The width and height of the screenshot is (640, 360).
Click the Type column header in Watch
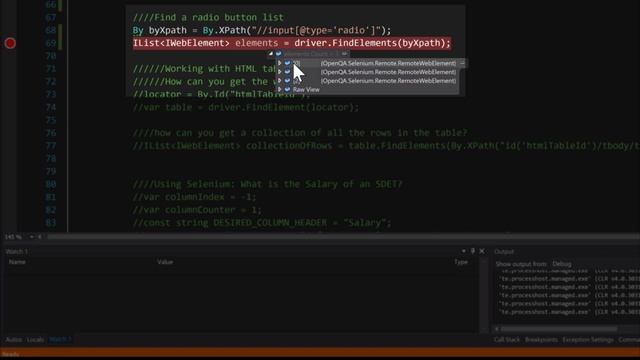tap(461, 262)
